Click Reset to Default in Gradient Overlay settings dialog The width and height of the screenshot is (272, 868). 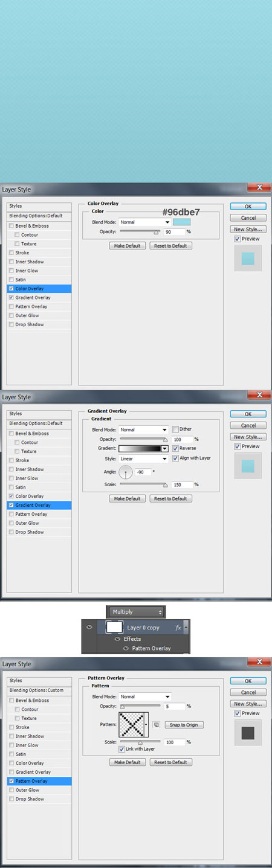(x=171, y=499)
